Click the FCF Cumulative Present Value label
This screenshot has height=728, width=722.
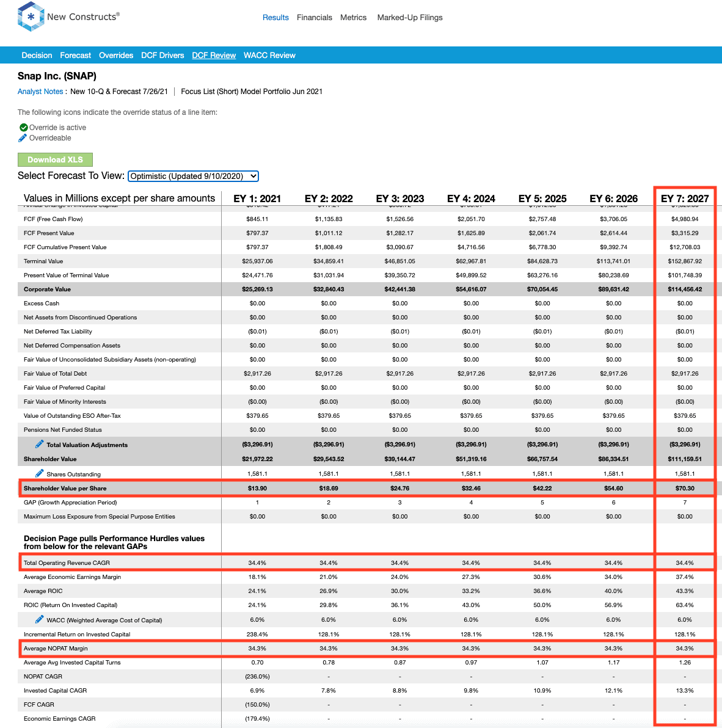click(x=65, y=247)
